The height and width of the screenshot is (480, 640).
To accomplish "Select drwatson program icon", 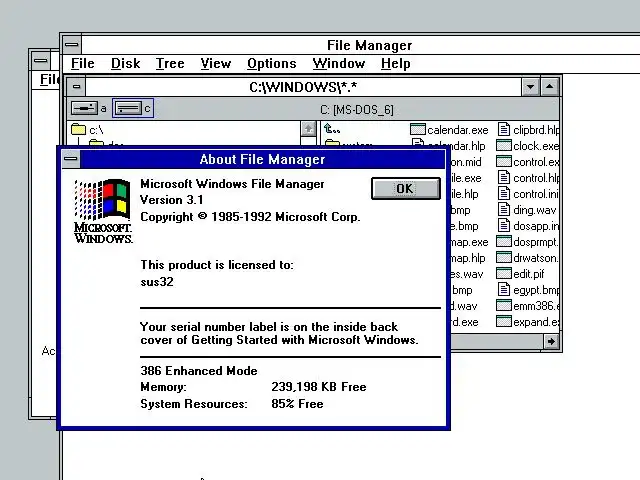I will coord(504,258).
